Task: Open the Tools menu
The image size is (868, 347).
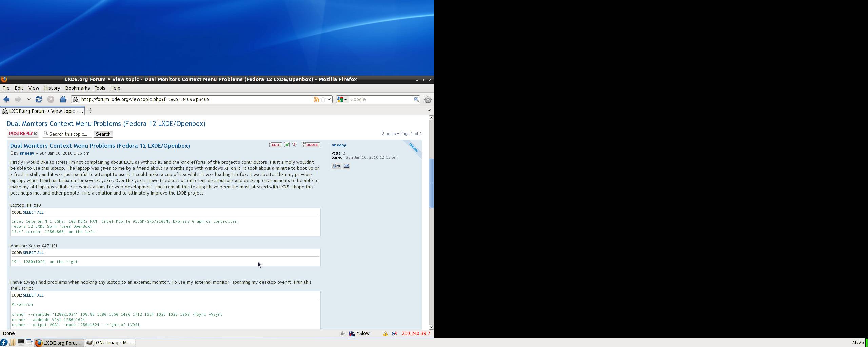Action: pos(100,88)
